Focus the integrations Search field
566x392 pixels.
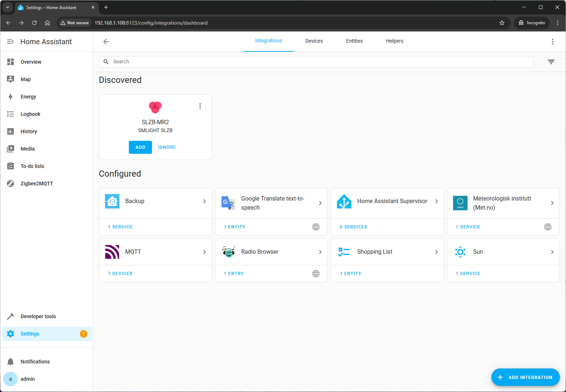[x=318, y=62]
